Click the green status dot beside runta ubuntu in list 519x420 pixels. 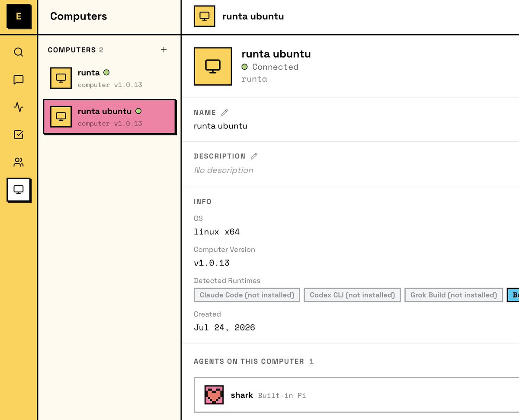click(x=138, y=111)
